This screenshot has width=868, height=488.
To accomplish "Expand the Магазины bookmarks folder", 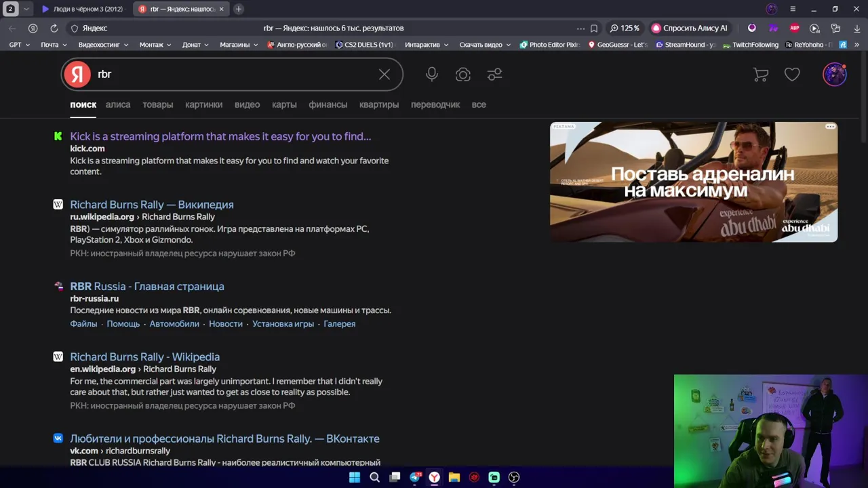I will [x=239, y=45].
